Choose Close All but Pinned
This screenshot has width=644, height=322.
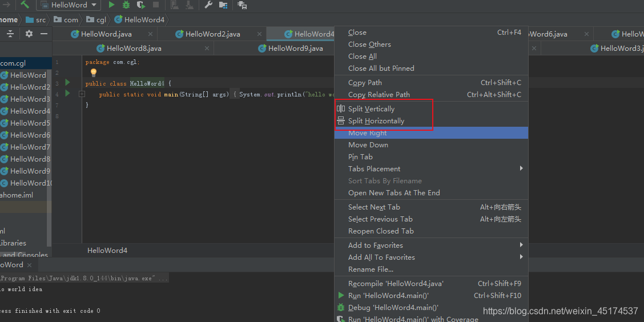pyautogui.click(x=431, y=68)
